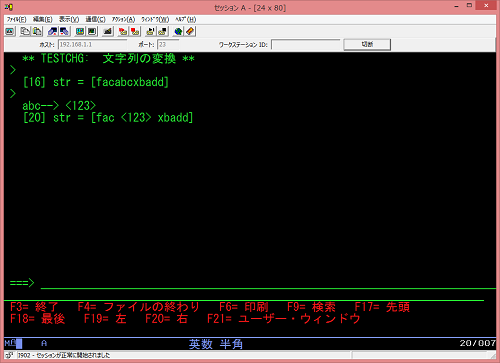Click F17= 先頭 function key label
This screenshot has height=363, width=500.
382,307
